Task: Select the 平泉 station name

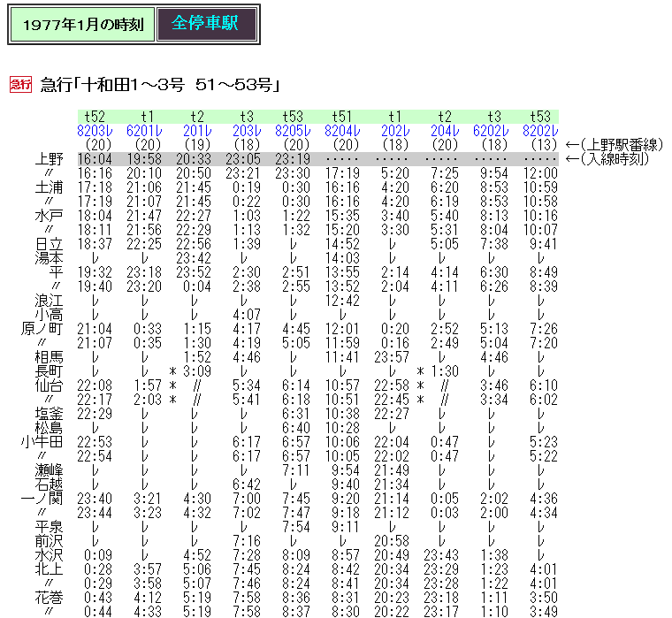Action: tap(50, 527)
